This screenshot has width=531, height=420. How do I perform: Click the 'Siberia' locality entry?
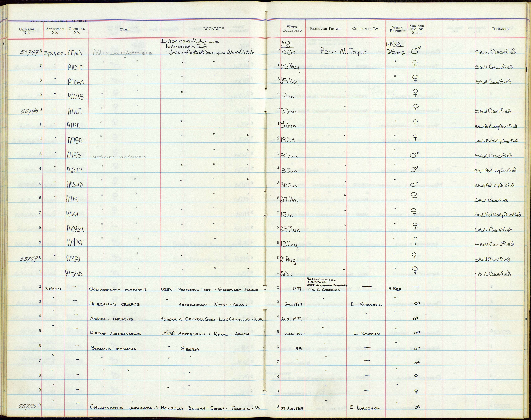click(190, 349)
